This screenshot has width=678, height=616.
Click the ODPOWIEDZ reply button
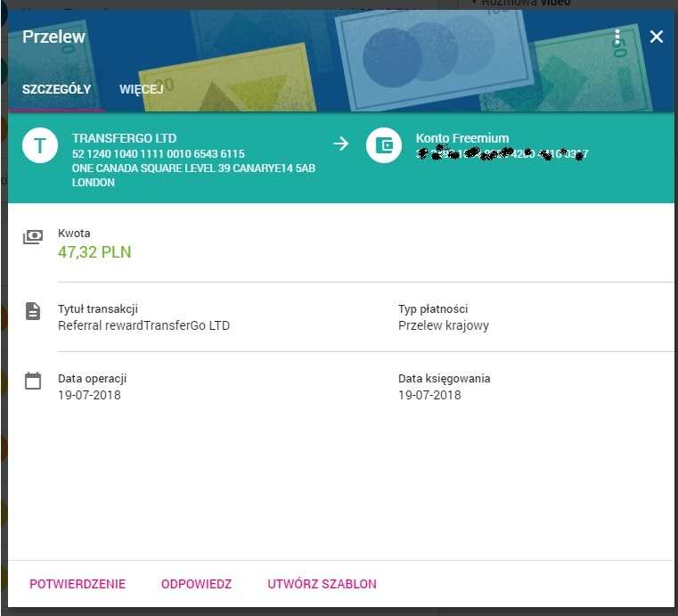[196, 584]
